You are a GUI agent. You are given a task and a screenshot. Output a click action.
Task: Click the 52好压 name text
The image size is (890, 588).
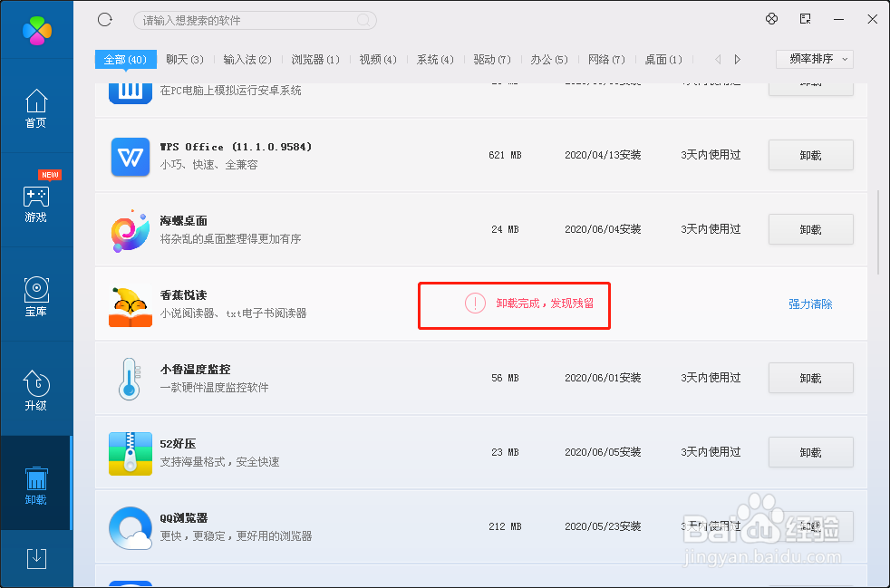point(178,444)
